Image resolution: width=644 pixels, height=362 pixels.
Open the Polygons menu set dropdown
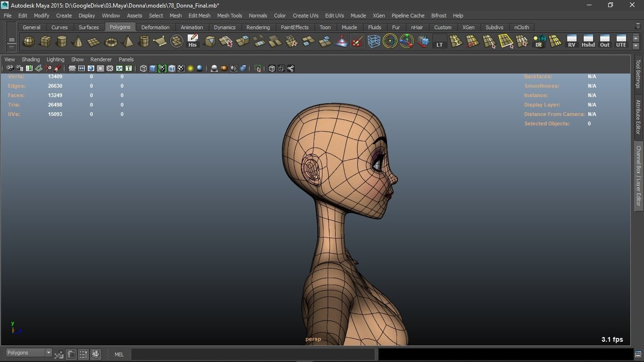pos(29,353)
